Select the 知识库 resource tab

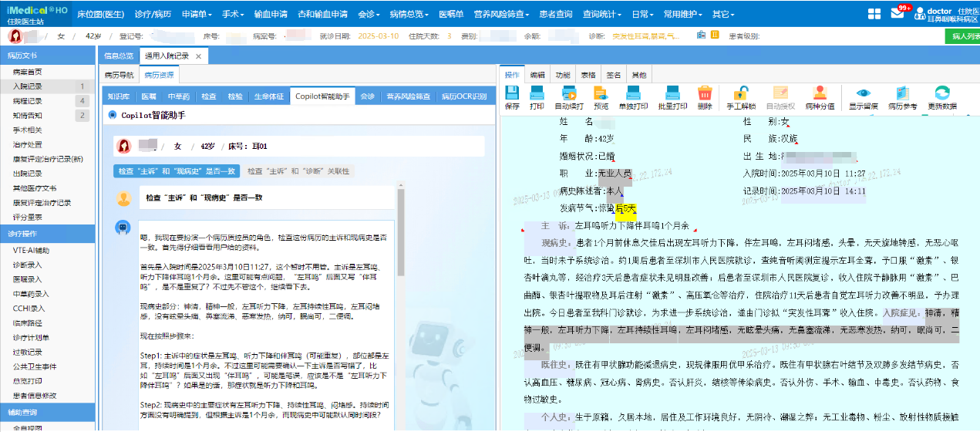click(x=118, y=96)
